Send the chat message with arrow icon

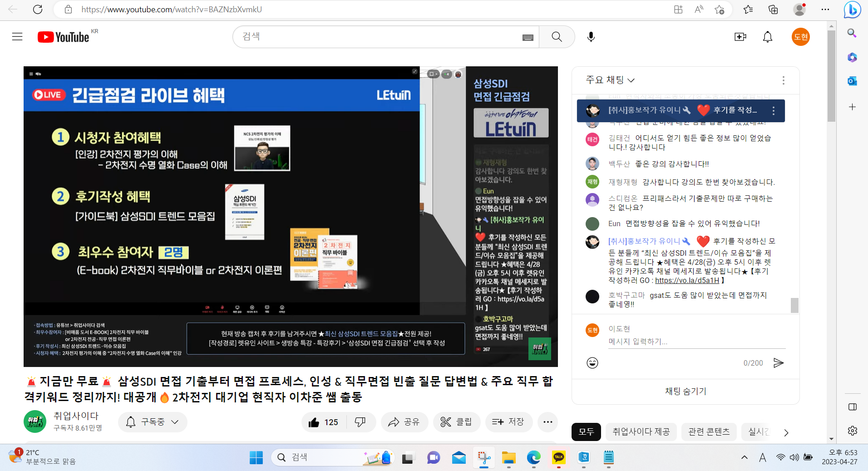coord(778,363)
